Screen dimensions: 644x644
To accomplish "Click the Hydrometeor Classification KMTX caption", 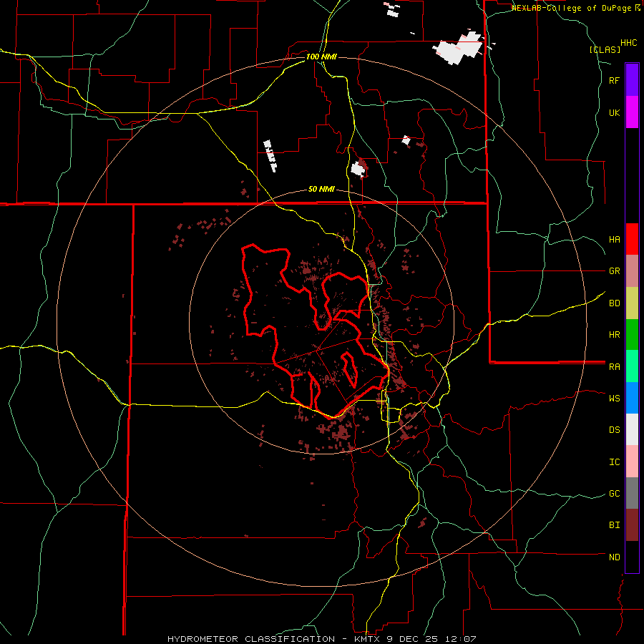I will pos(322,639).
